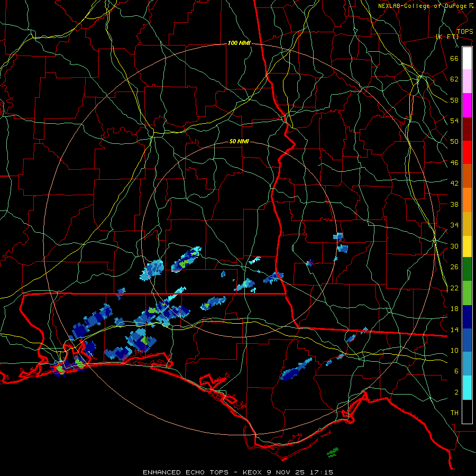Click the legend value "54"
The image size is (476, 476).
coord(454,121)
